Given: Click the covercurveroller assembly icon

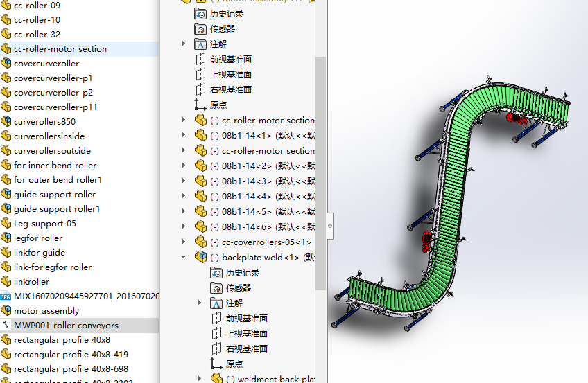Looking at the screenshot, I should [6, 63].
